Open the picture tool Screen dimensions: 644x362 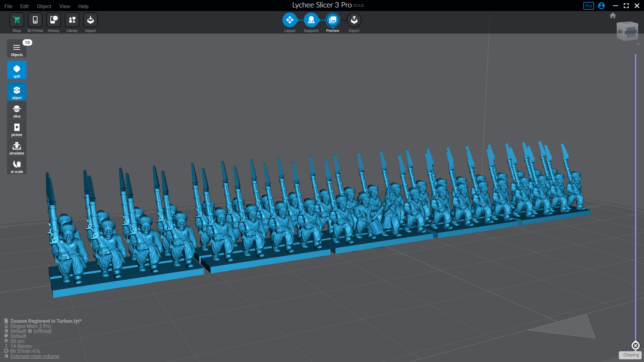coord(16,129)
